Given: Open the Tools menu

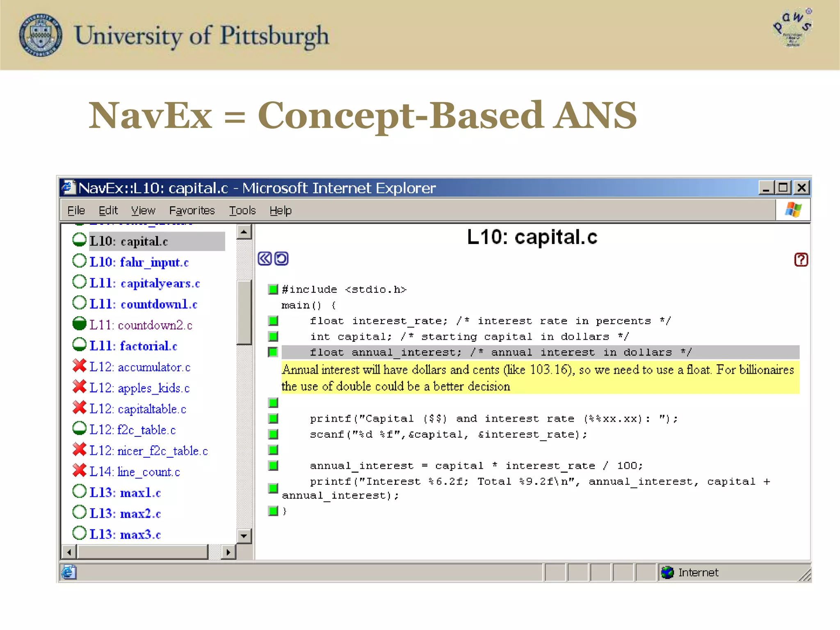Looking at the screenshot, I should coord(242,211).
